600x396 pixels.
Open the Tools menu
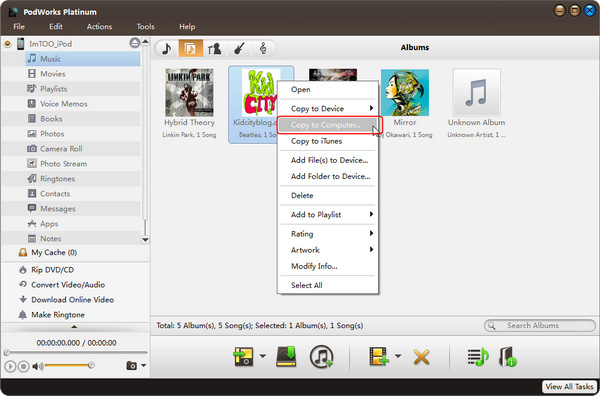145,27
